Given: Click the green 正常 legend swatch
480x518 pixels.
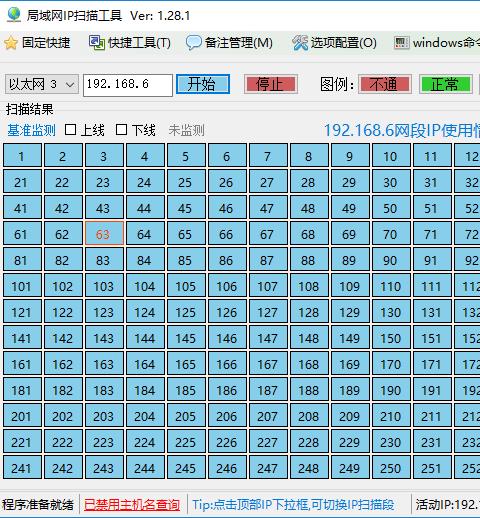Looking at the screenshot, I should coord(446,84).
